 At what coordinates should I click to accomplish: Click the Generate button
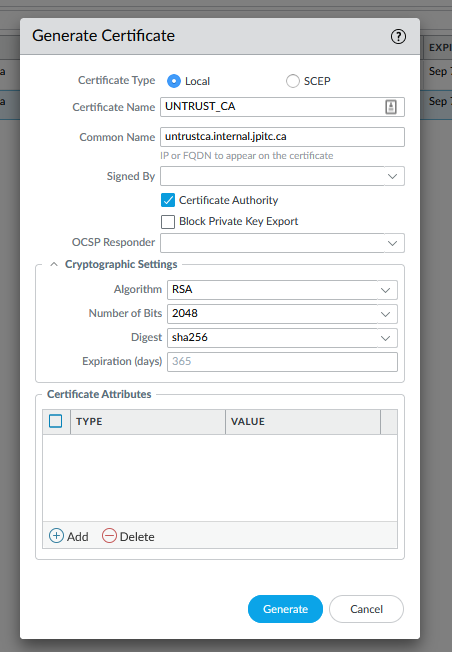[x=285, y=609]
